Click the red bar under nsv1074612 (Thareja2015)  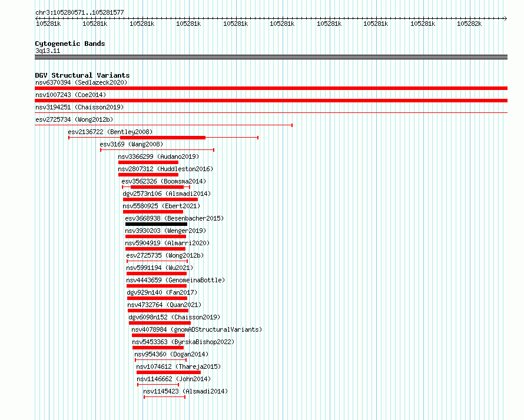coord(169,372)
